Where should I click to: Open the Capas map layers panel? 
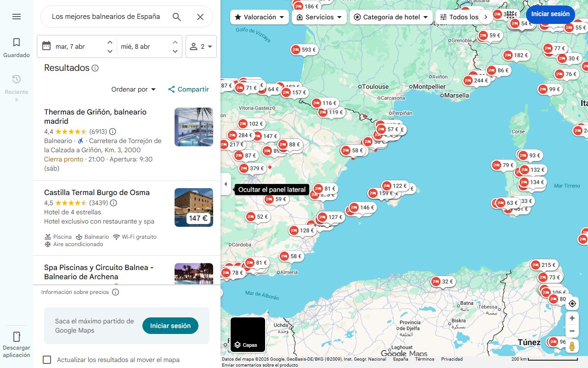pos(248,334)
